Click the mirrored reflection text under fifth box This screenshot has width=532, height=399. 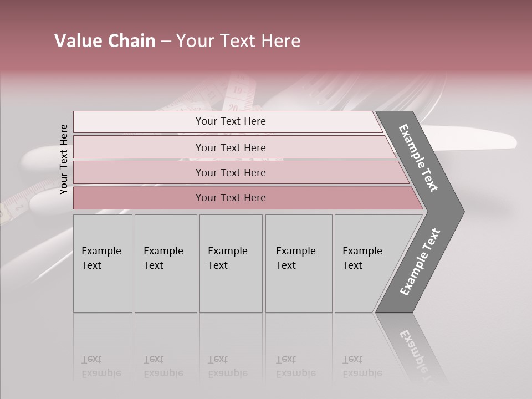(362, 367)
